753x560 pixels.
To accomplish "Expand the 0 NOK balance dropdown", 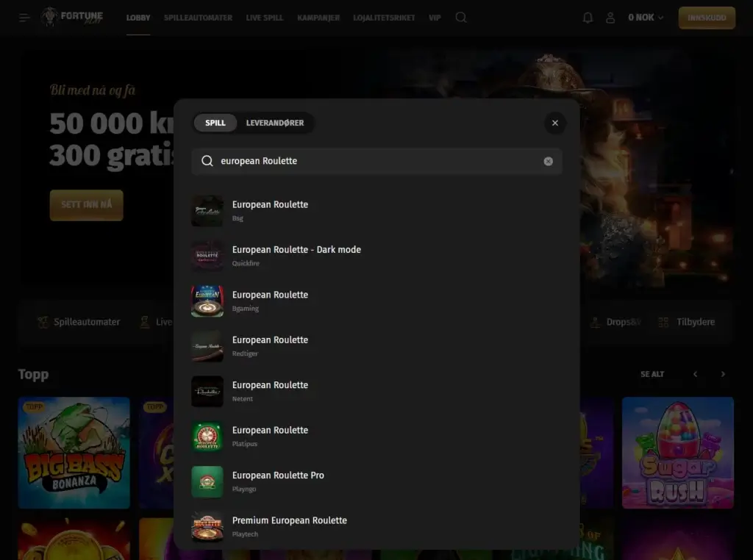I will (646, 18).
